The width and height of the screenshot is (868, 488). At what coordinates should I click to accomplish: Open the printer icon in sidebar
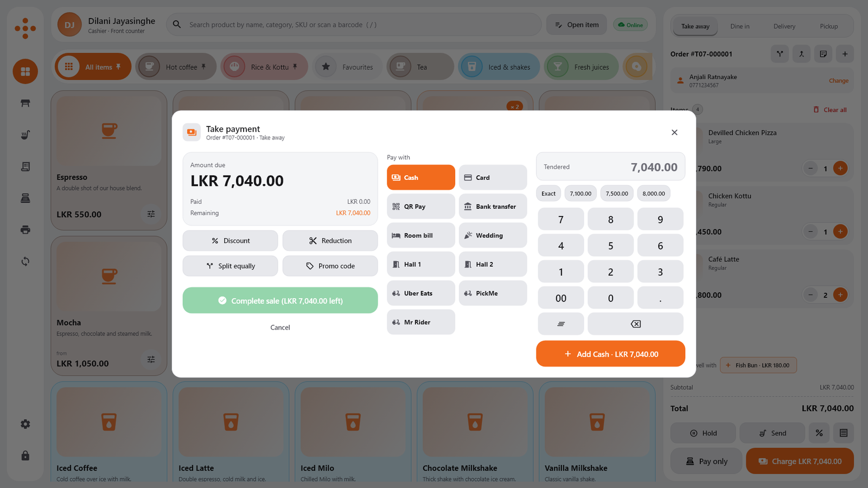click(x=25, y=230)
